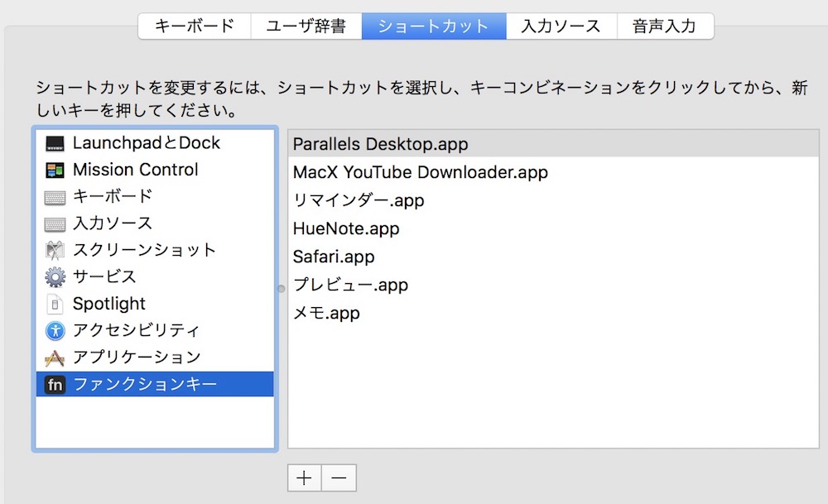Click the アクセシビリティ blue icon

[55, 331]
